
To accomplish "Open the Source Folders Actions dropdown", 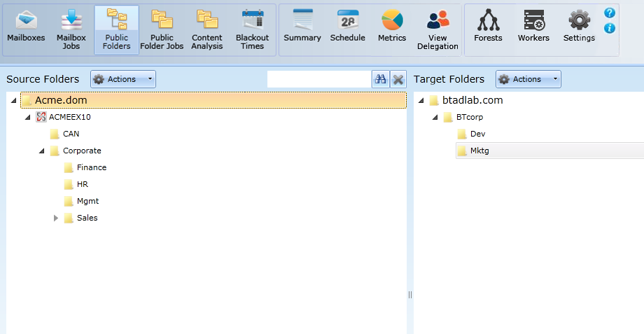I will (x=122, y=79).
